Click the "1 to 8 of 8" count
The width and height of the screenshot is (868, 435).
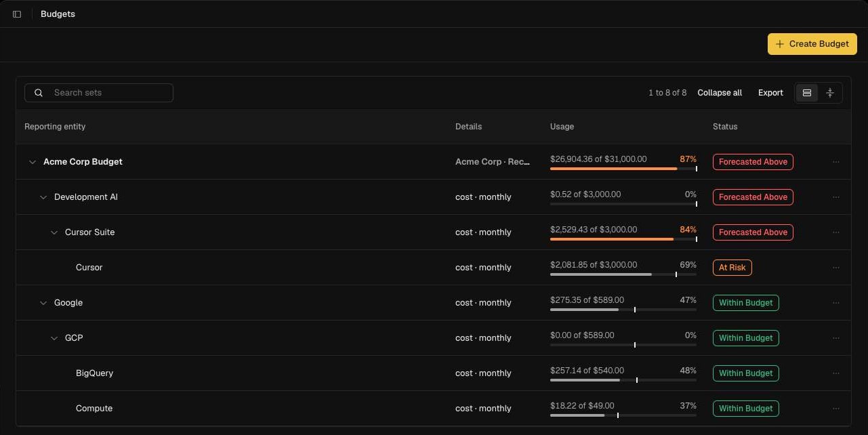tap(667, 93)
